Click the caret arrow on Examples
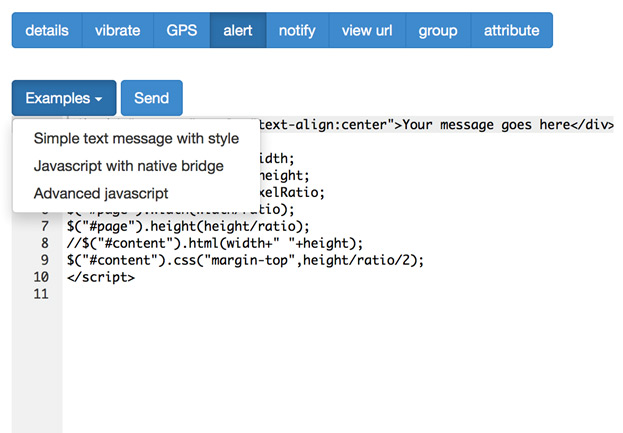Viewport: 623px width, 433px height. click(x=99, y=99)
